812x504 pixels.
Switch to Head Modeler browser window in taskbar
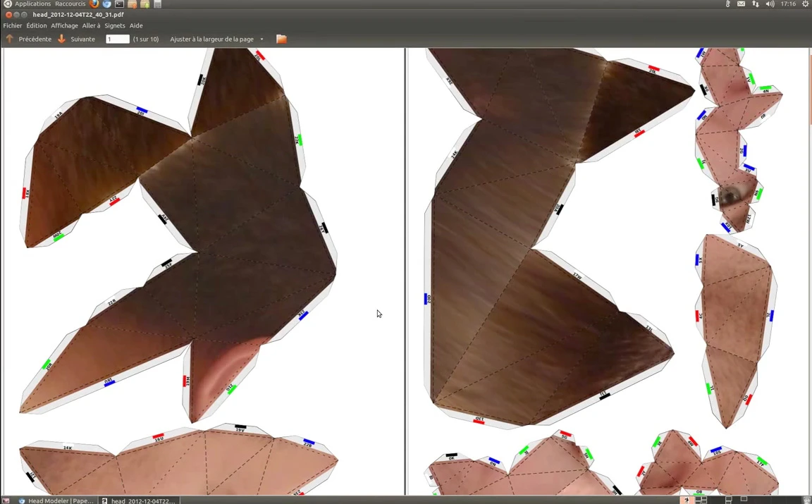coord(56,500)
